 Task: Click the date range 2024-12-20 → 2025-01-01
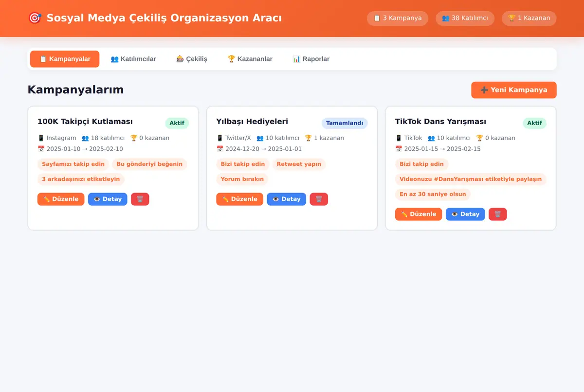coord(259,149)
